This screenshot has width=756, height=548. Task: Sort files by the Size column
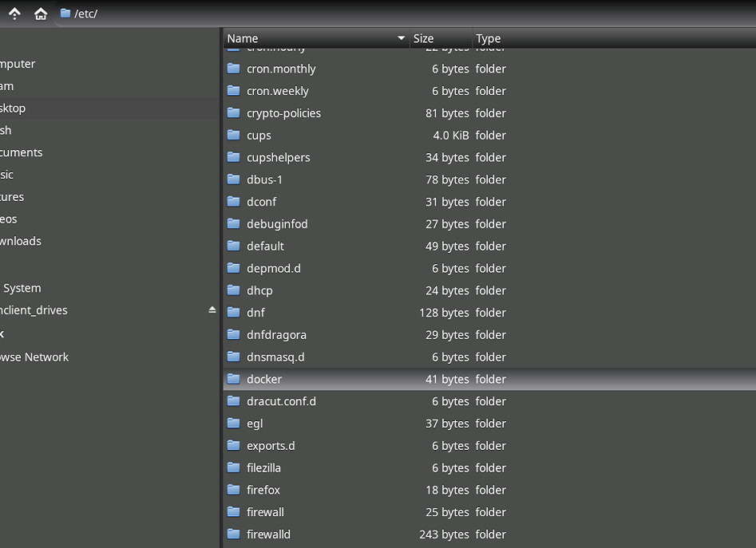click(422, 37)
